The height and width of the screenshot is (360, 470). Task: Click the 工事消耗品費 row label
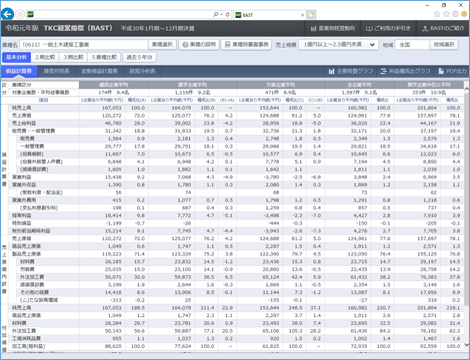(26, 338)
